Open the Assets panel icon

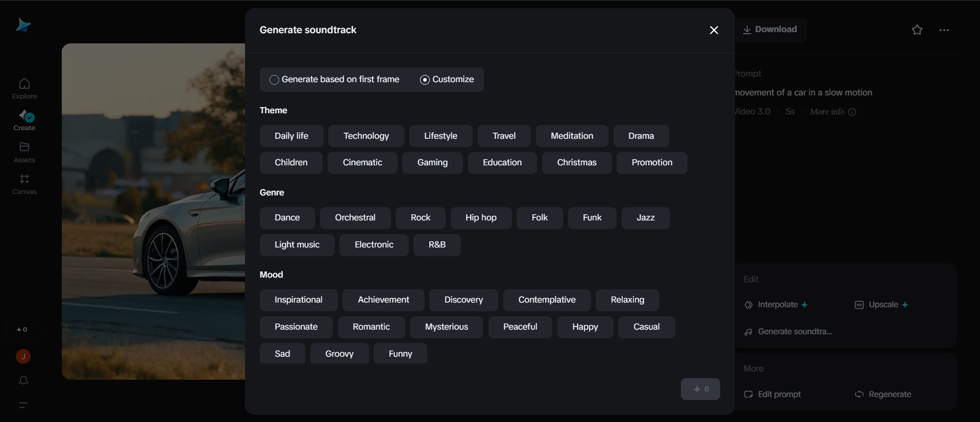coord(24,152)
